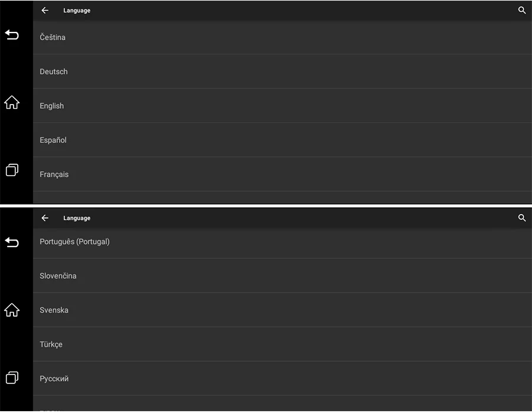Select Türkçe language option
The height and width of the screenshot is (413, 532).
(283, 344)
